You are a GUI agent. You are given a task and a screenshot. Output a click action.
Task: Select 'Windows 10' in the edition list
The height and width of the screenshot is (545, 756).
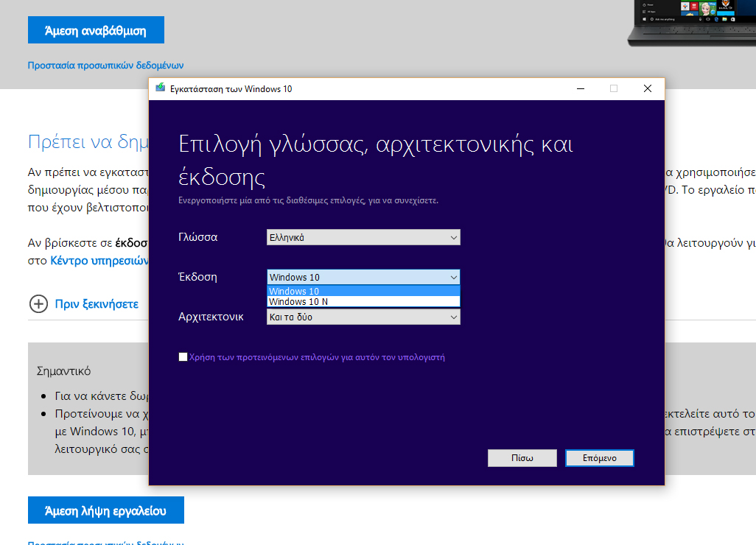coord(363,291)
